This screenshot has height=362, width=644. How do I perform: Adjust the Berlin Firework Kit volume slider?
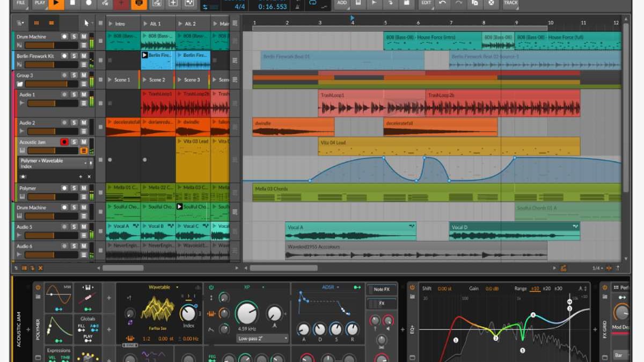[52, 65]
